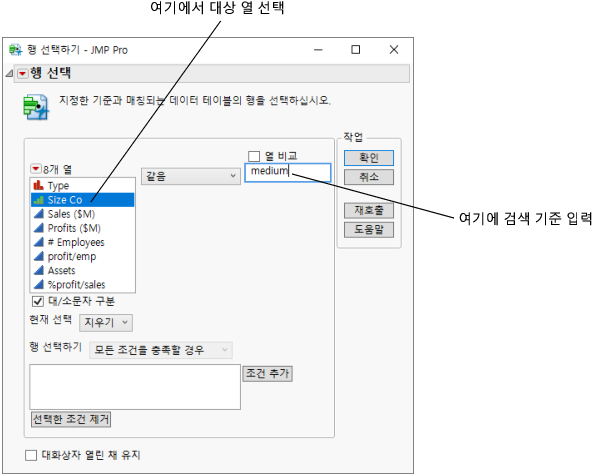Select the Type column in the list
The width and height of the screenshot is (606, 476).
tap(83, 185)
